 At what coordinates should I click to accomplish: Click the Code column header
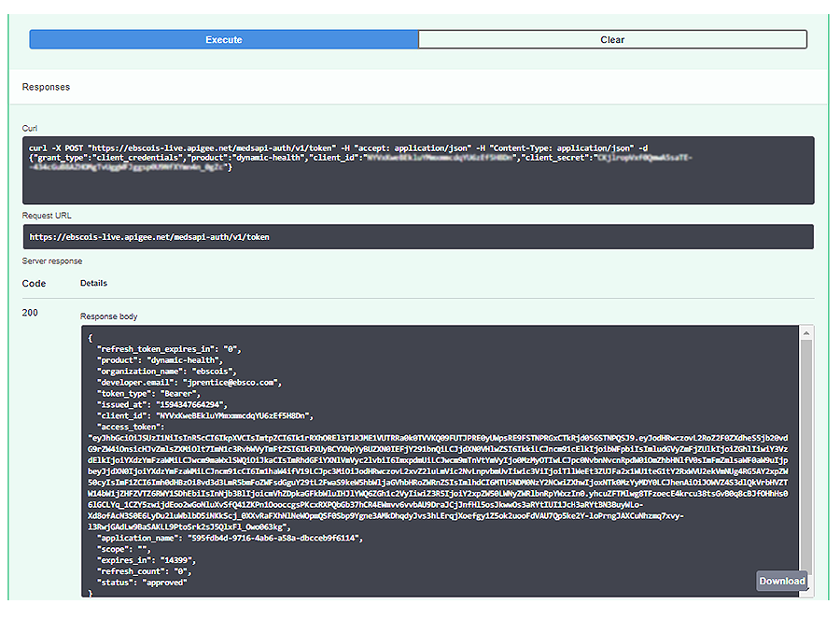coord(34,283)
